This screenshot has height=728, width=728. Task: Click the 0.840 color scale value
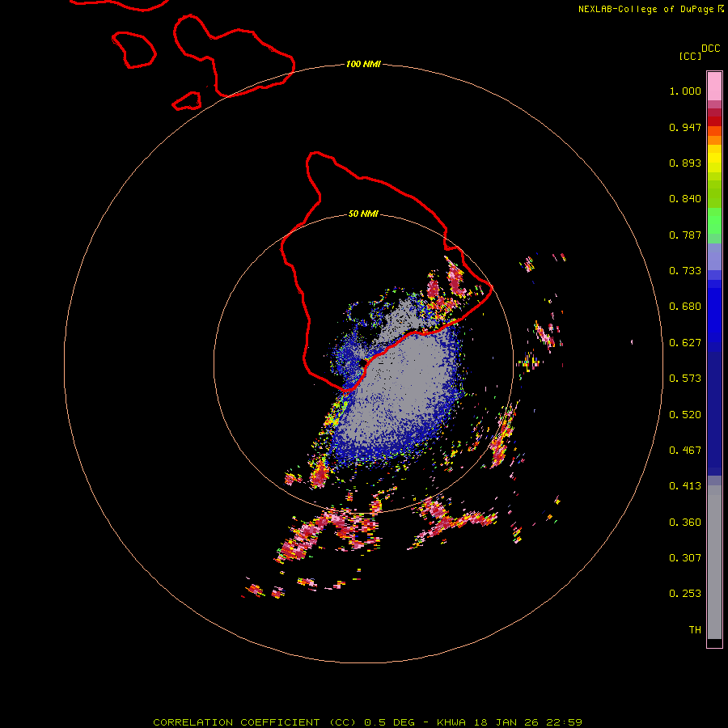tap(685, 199)
